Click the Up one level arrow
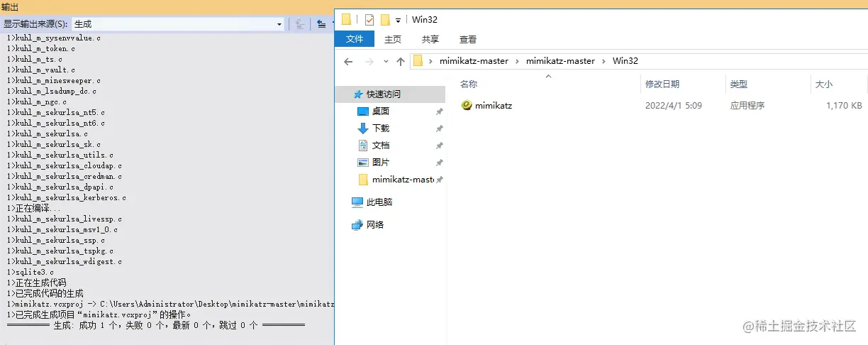Viewport: 868px width, 345px height. [x=401, y=62]
